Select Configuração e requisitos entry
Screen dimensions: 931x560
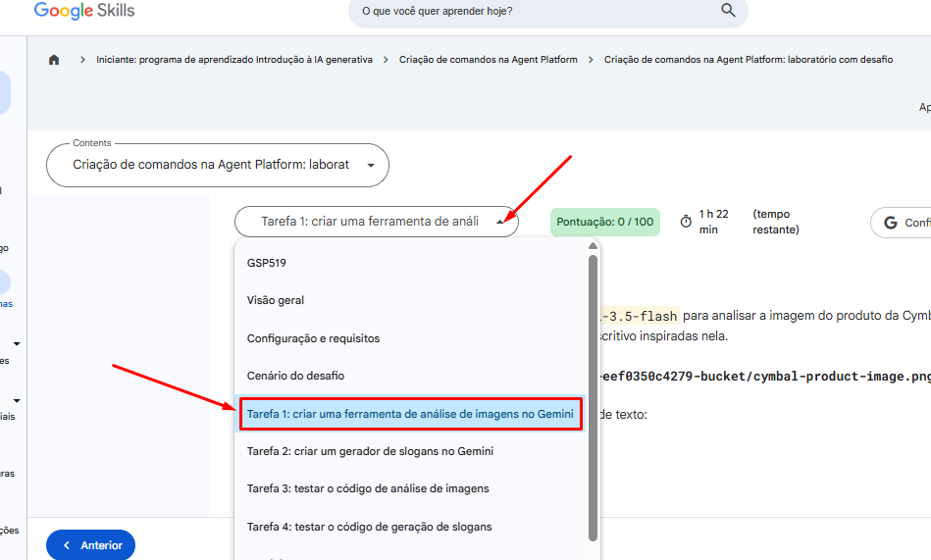pos(314,338)
